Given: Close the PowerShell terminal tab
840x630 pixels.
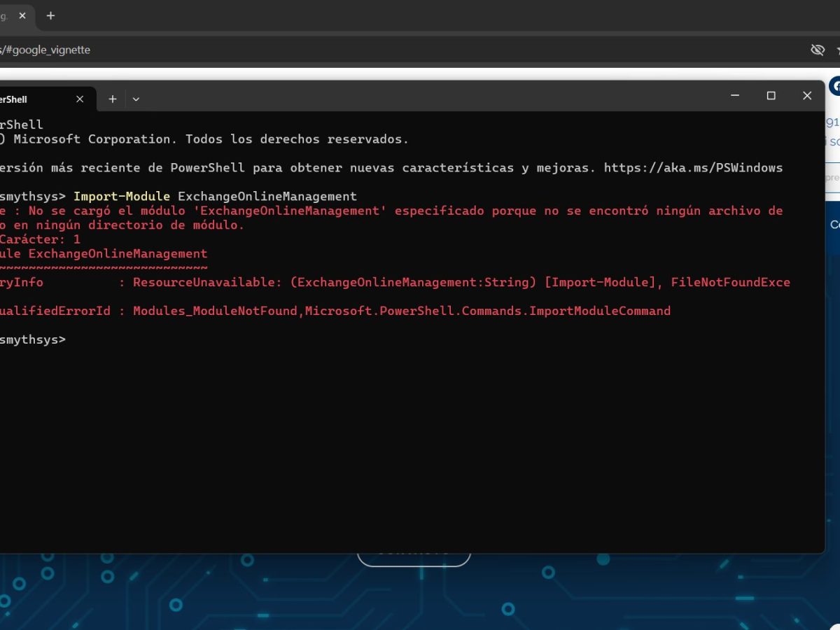Looking at the screenshot, I should click(80, 99).
